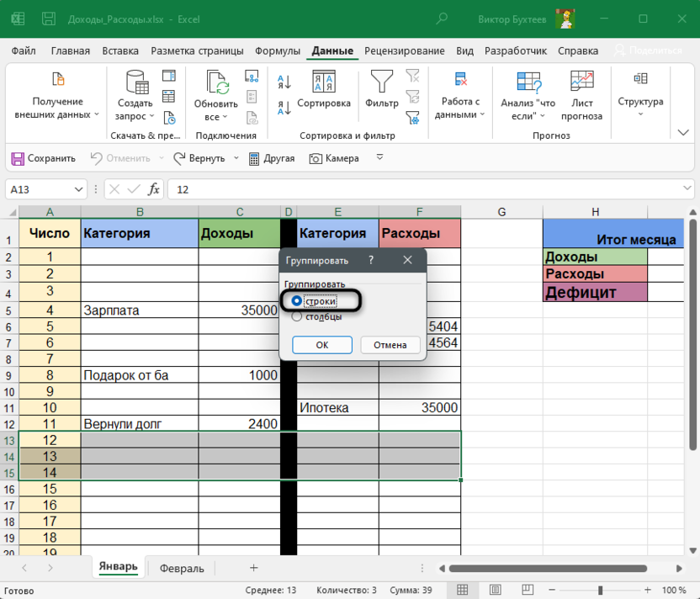Screen dimensions: 700x599
Task: Click 'Отмена' in the Group dialog
Action: tap(390, 345)
